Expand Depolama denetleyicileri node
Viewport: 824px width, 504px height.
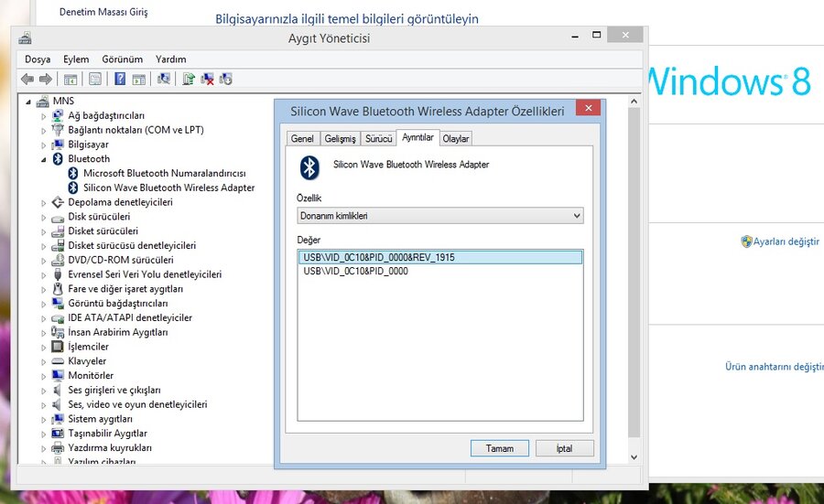pyautogui.click(x=44, y=203)
